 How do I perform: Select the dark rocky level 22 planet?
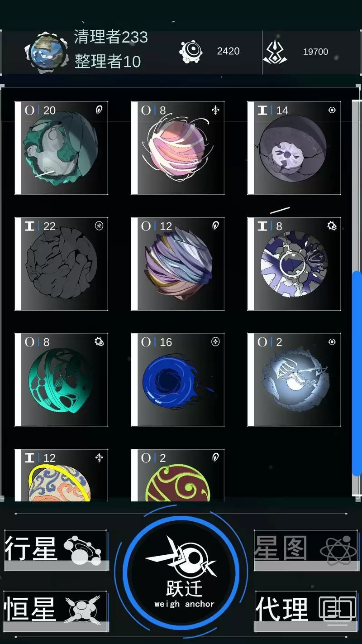[x=61, y=264]
